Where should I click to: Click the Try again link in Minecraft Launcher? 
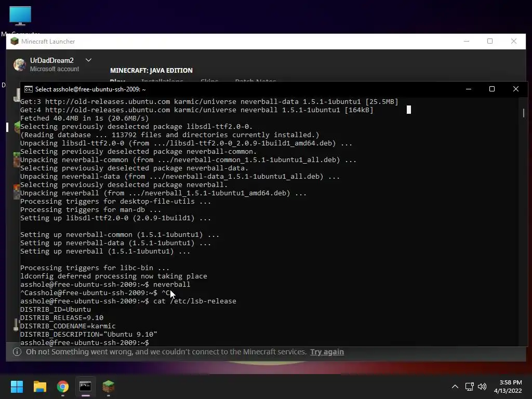(x=327, y=352)
